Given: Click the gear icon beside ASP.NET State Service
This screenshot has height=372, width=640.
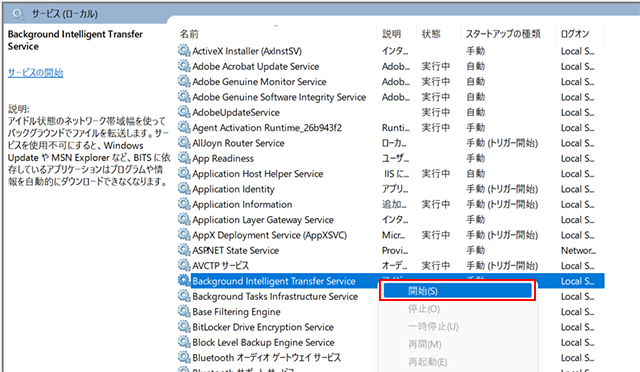Looking at the screenshot, I should (184, 250).
